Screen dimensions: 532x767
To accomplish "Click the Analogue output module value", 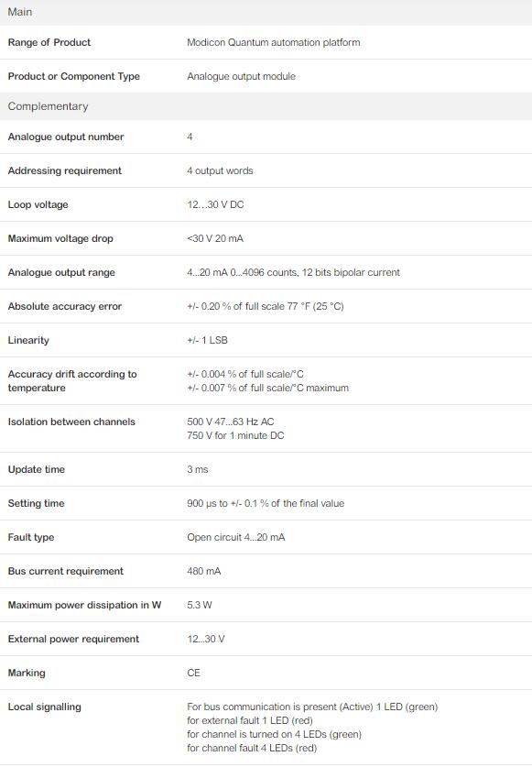I will pos(241,76).
